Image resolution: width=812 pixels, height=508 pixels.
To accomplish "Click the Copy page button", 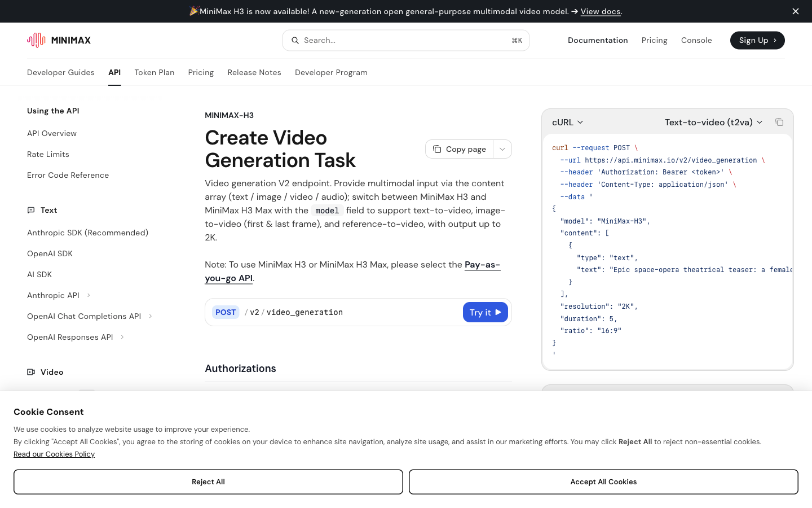I will point(460,149).
